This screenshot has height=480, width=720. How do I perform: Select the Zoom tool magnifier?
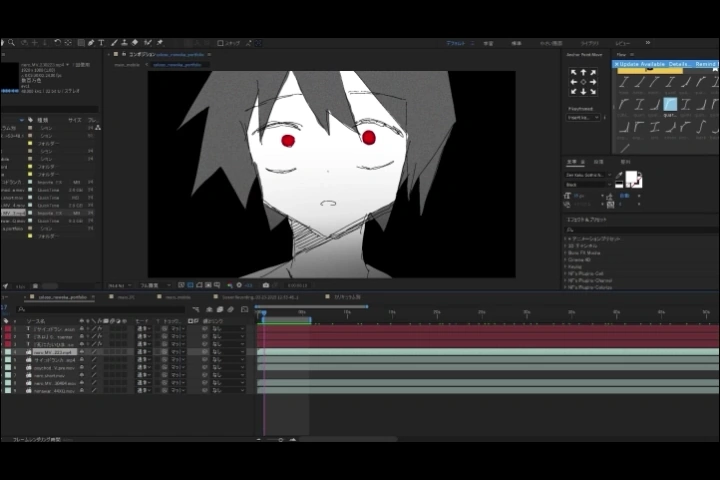click(x=11, y=43)
